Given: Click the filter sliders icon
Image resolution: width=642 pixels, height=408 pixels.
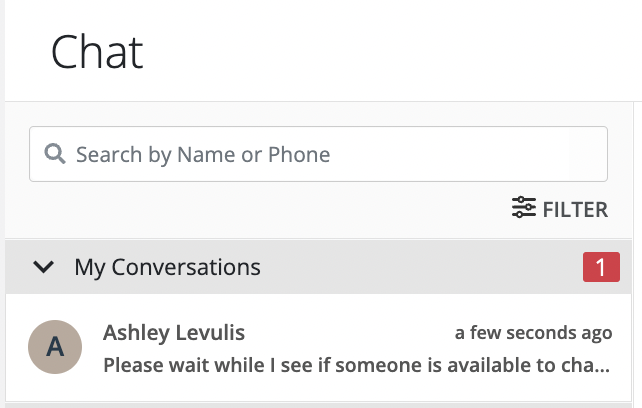Looking at the screenshot, I should (x=524, y=208).
